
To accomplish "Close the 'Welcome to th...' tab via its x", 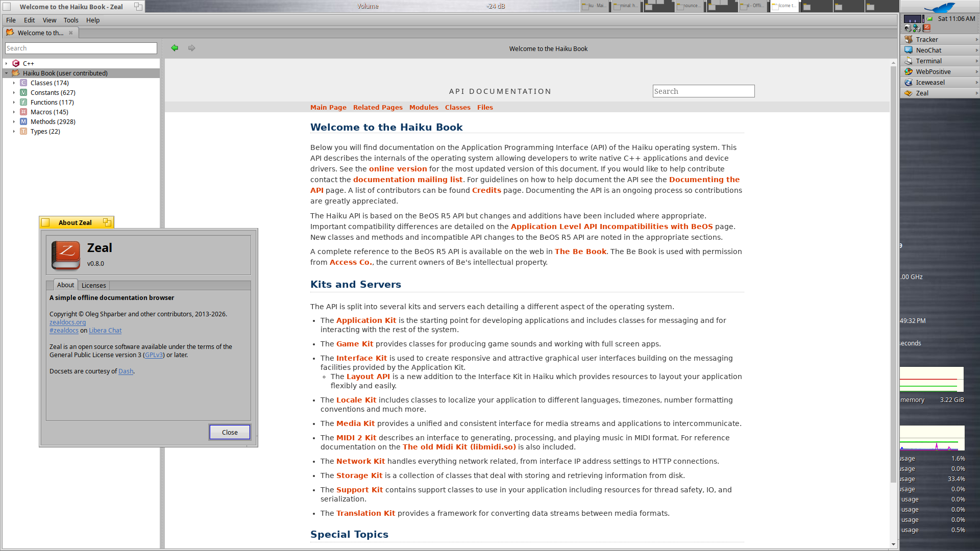I will 71,33.
